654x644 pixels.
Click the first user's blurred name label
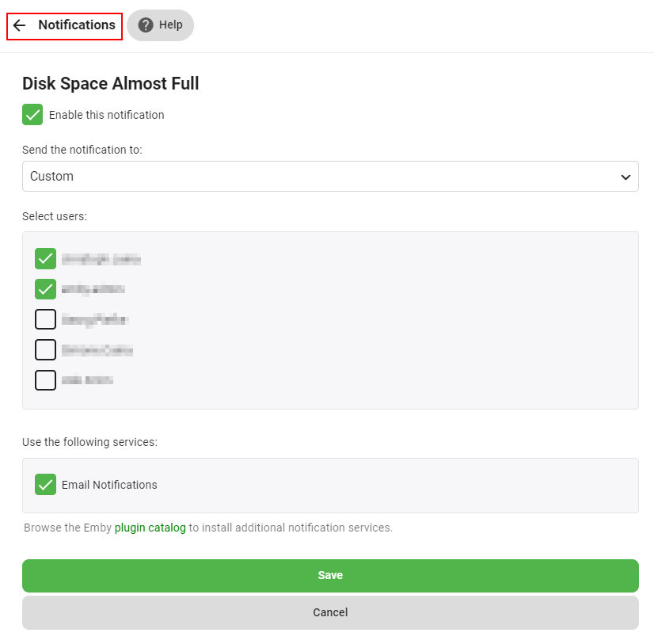(x=101, y=259)
